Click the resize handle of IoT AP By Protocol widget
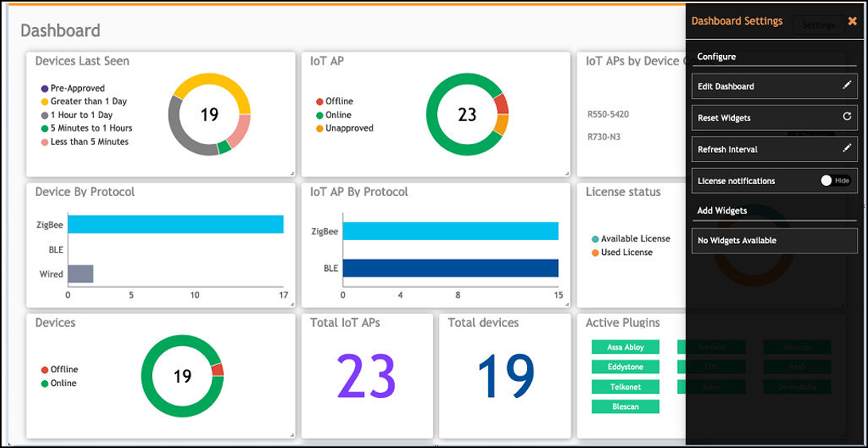 click(567, 304)
